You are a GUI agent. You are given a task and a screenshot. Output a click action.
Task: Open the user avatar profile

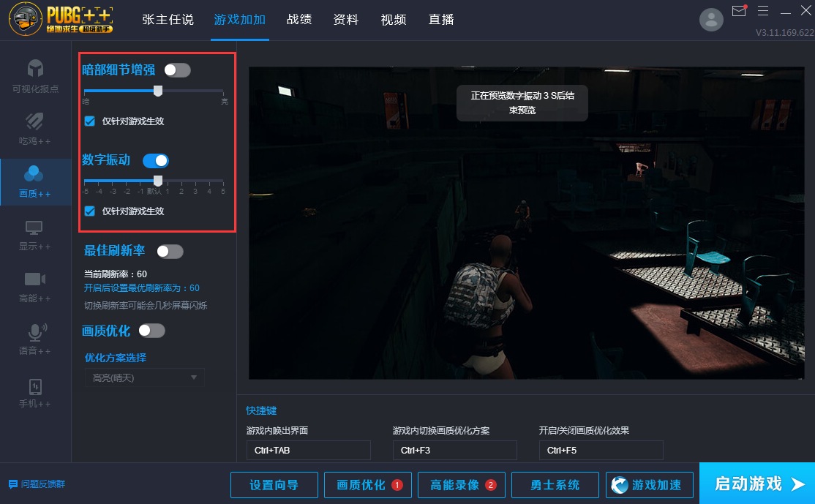711,20
